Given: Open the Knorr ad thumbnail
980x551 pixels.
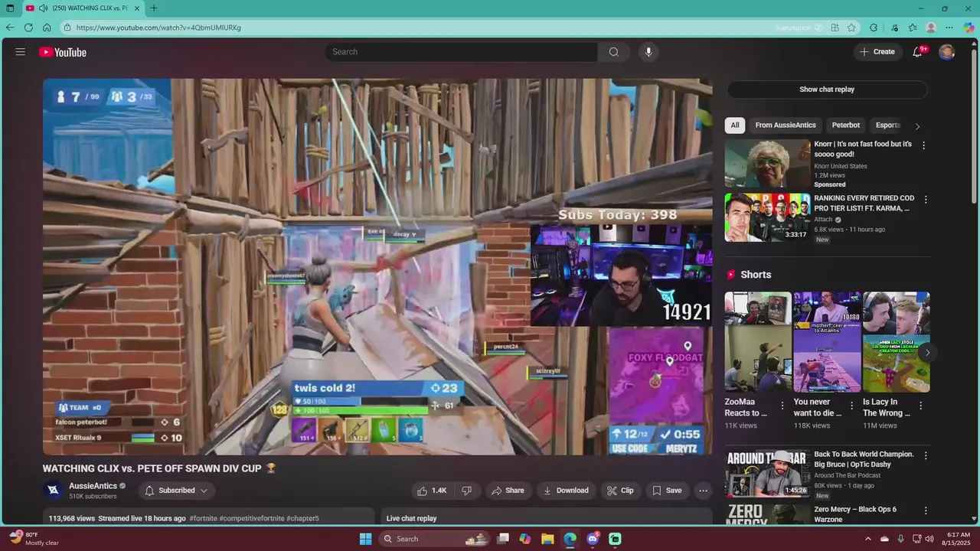Looking at the screenshot, I should point(767,163).
